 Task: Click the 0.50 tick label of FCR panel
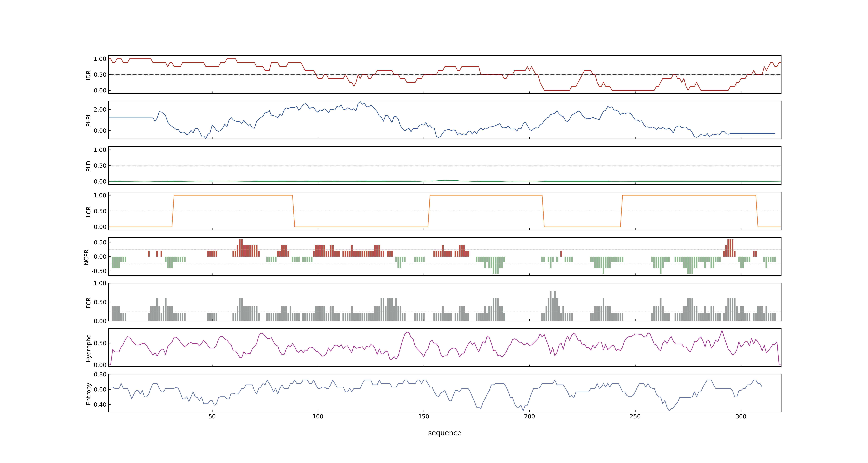pyautogui.click(x=100, y=302)
